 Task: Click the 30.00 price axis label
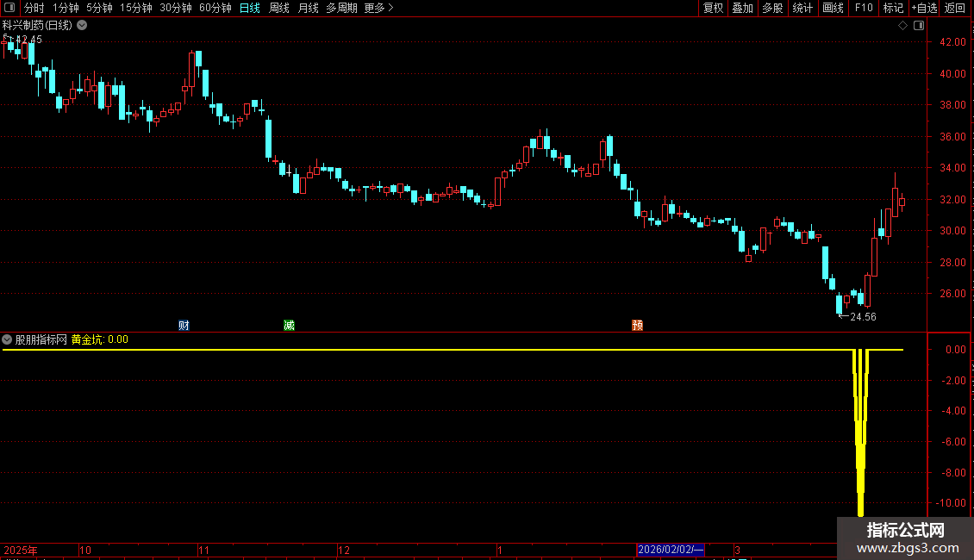point(952,231)
